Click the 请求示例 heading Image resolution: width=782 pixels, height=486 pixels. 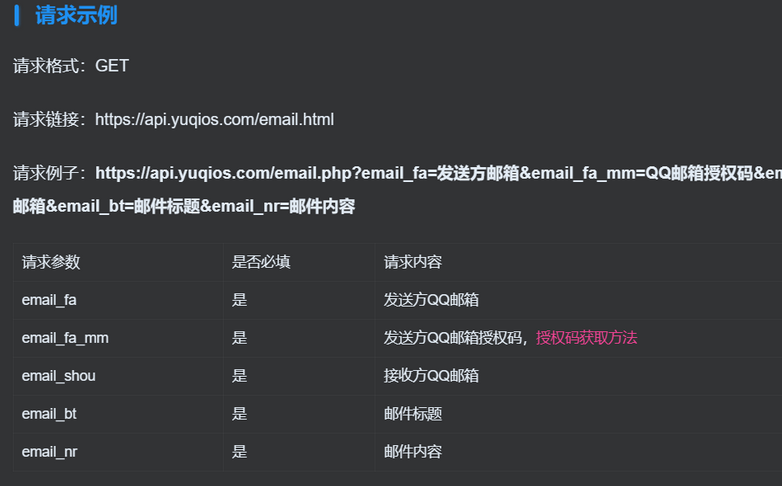tap(76, 15)
